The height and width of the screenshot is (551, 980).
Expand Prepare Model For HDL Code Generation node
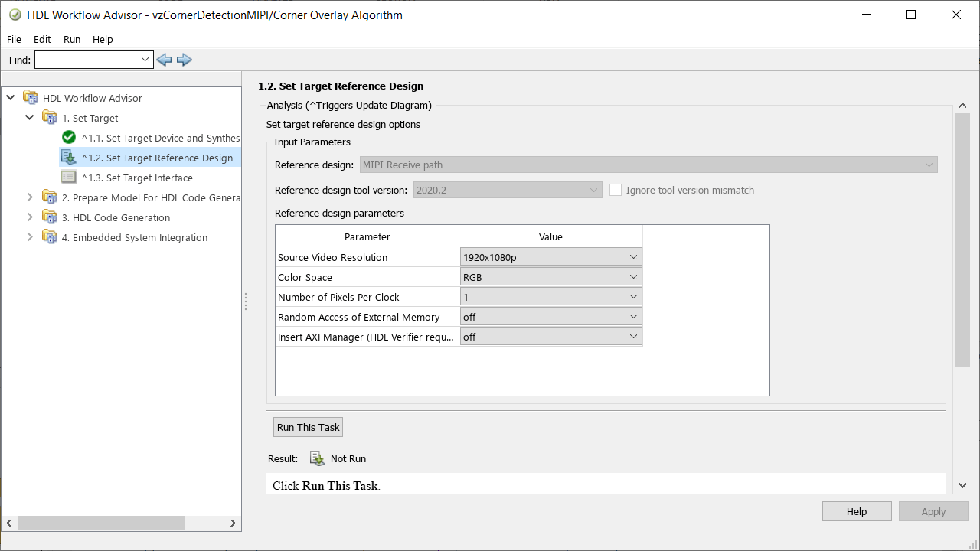point(30,197)
